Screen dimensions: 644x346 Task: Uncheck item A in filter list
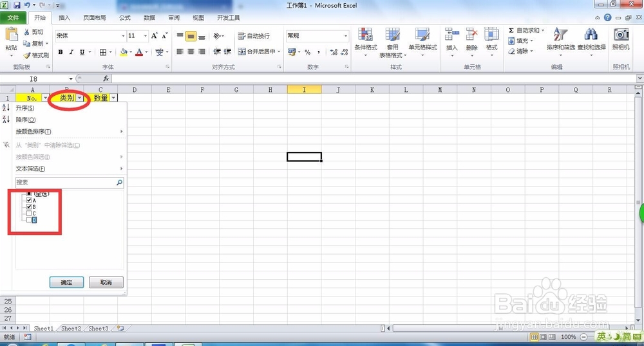point(29,201)
